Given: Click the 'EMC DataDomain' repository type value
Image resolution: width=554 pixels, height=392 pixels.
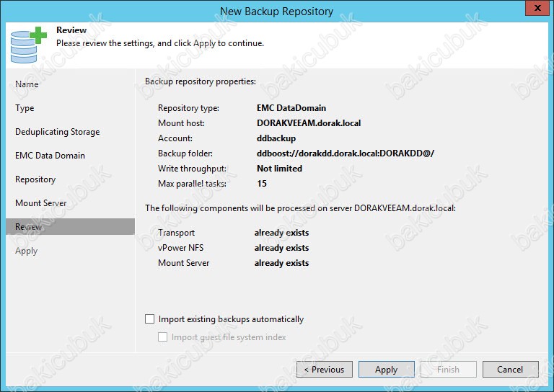Looking at the screenshot, I should click(x=291, y=108).
